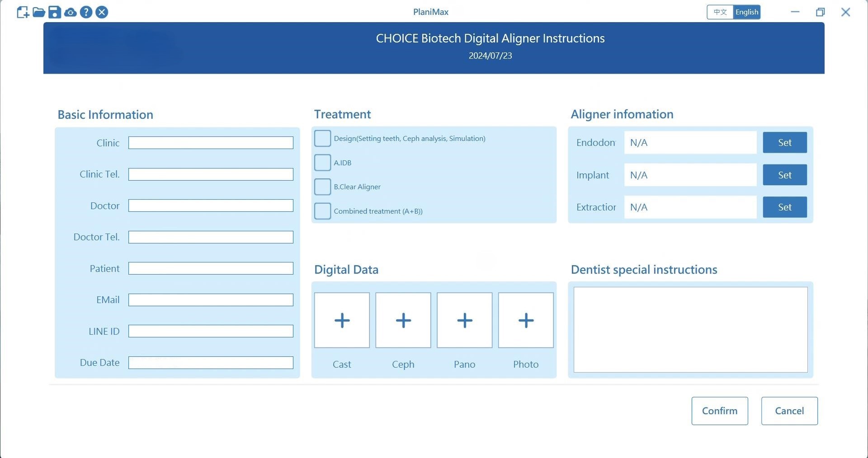Select Combined treatment (A+B) checkbox
The image size is (868, 458).
322,211
